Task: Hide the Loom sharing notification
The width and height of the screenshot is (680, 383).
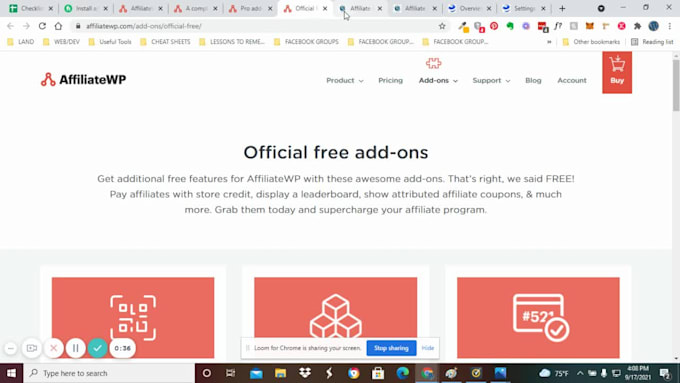Action: [x=428, y=348]
